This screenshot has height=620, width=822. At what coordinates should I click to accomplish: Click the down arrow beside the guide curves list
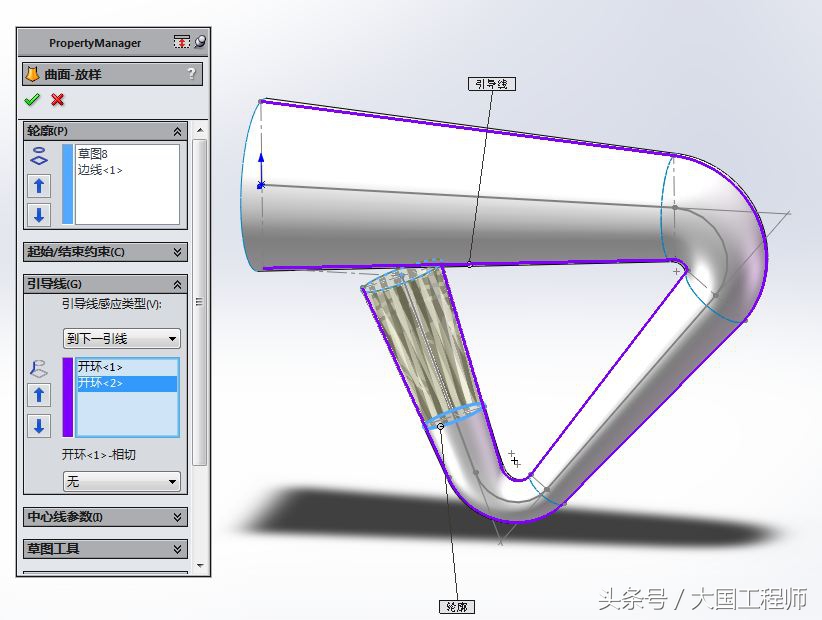pos(38,426)
